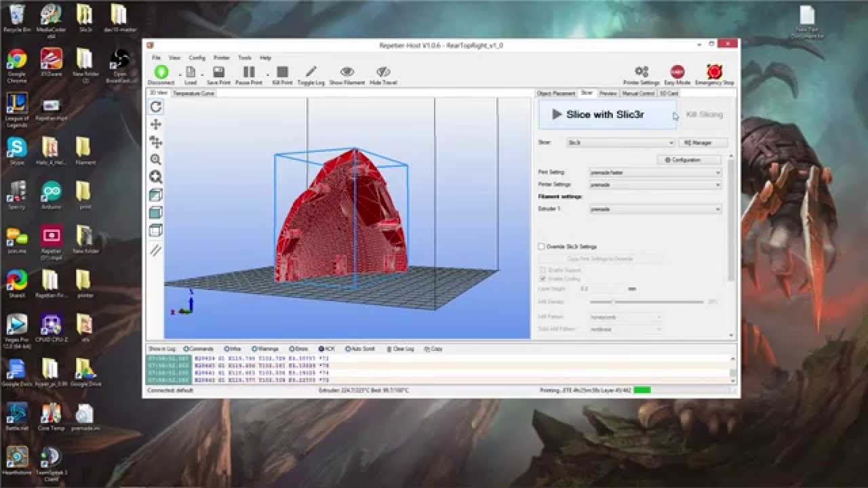Switch to Easy Mode
The width and height of the screenshot is (868, 488).
tap(677, 72)
